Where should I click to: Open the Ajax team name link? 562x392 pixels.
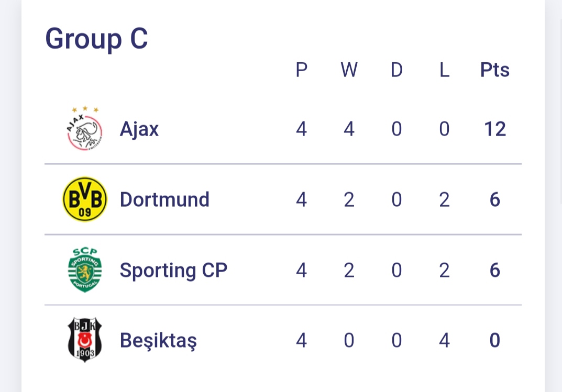[x=139, y=129]
